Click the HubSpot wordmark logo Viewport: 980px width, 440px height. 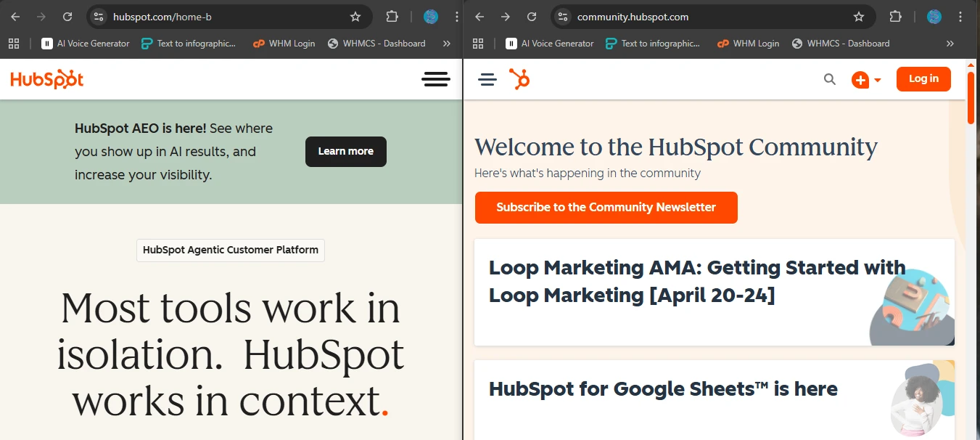pos(47,79)
